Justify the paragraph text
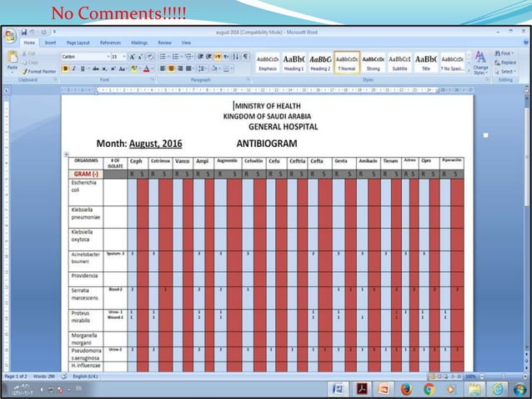This screenshot has width=532, height=399. [x=188, y=68]
